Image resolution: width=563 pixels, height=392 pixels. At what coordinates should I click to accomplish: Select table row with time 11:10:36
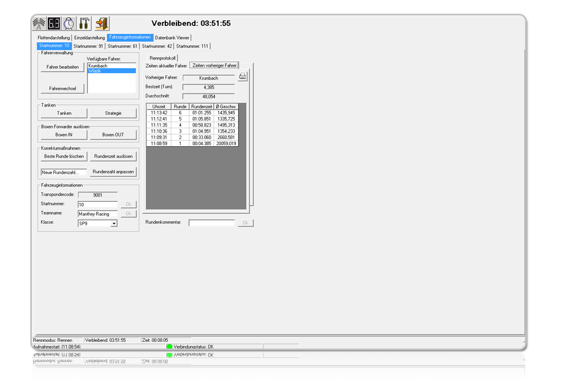(192, 131)
